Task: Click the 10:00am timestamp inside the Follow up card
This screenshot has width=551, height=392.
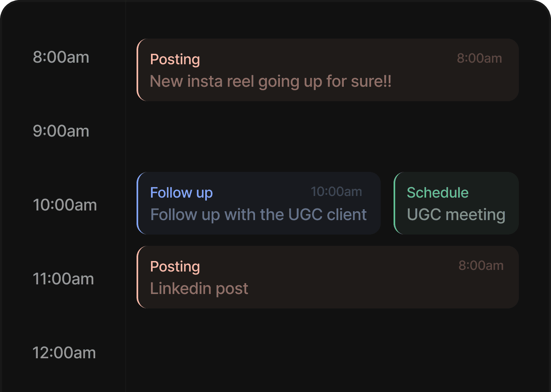Action: pos(337,192)
